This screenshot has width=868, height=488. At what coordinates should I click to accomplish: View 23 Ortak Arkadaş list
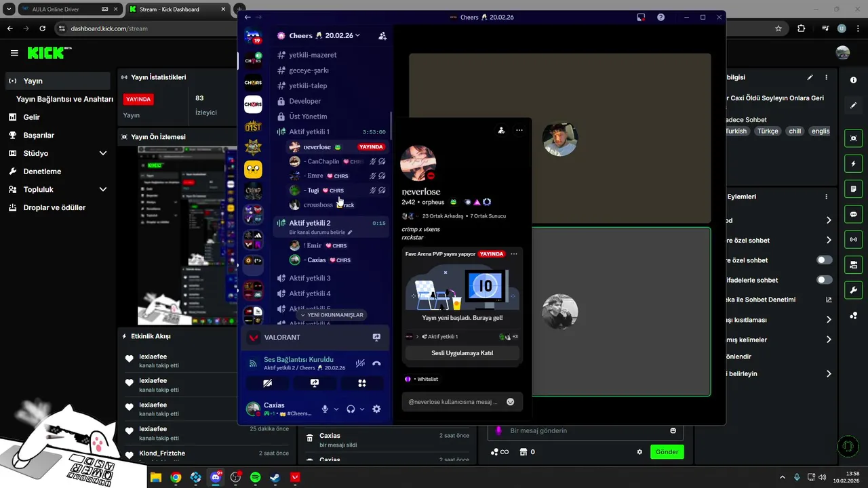(442, 216)
